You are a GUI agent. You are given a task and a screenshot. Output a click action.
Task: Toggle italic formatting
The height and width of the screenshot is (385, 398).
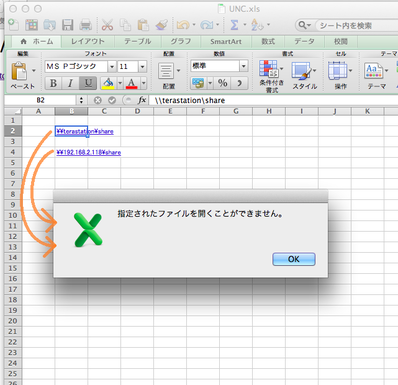click(70, 83)
